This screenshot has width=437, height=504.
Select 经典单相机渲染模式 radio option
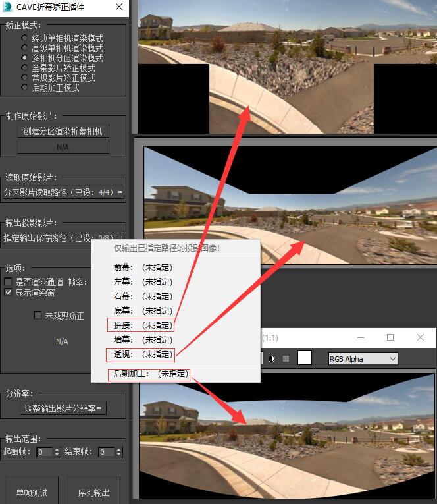[x=25, y=39]
